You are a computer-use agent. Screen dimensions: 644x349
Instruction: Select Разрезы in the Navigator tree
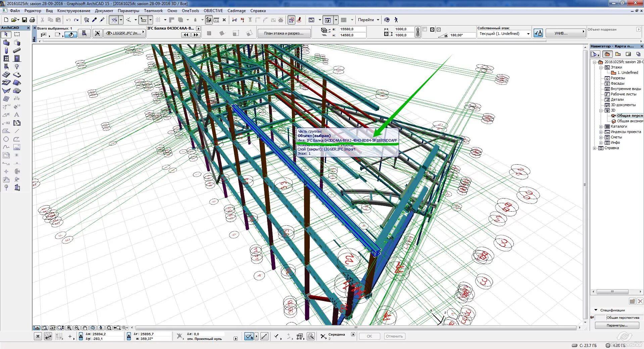617,78
